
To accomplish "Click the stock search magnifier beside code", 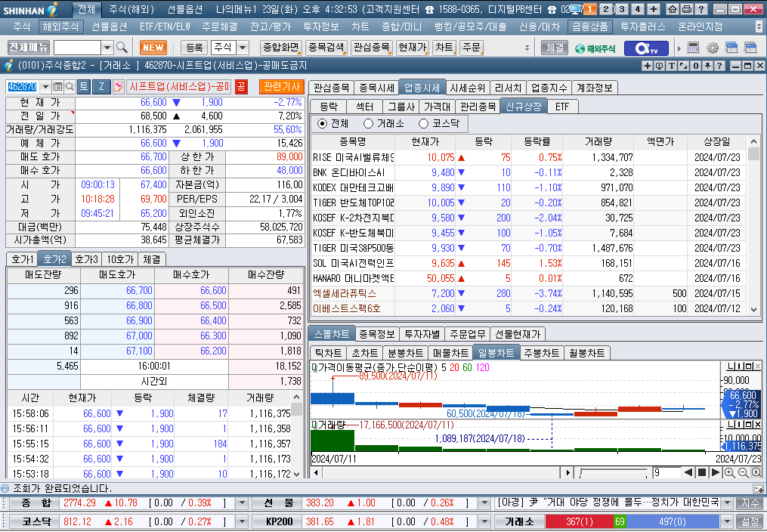I will coord(70,87).
